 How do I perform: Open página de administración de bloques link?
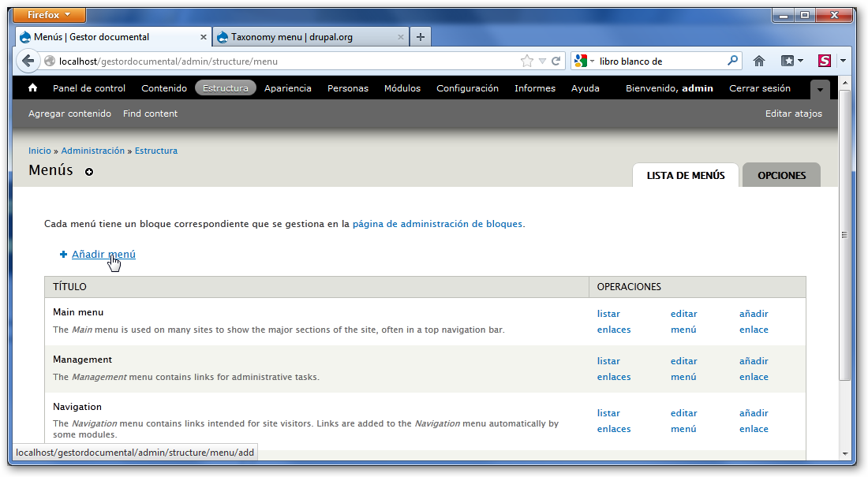point(437,223)
